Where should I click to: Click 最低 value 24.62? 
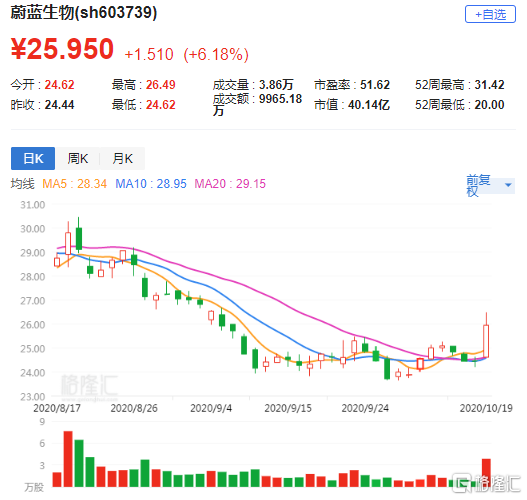[x=161, y=105]
